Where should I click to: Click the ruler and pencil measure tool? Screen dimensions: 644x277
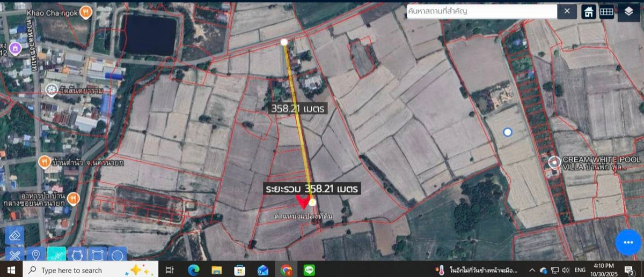pos(14,255)
